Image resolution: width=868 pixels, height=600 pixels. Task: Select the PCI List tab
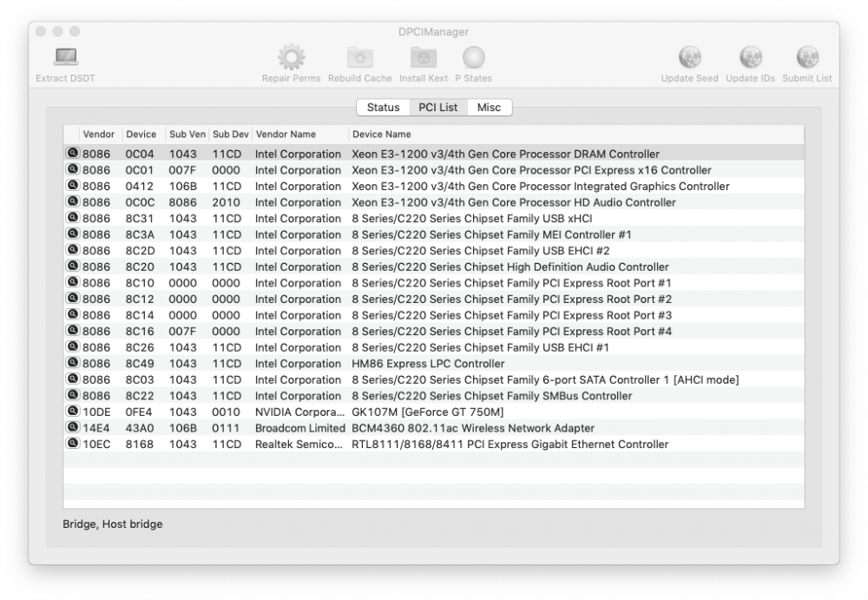pos(437,108)
